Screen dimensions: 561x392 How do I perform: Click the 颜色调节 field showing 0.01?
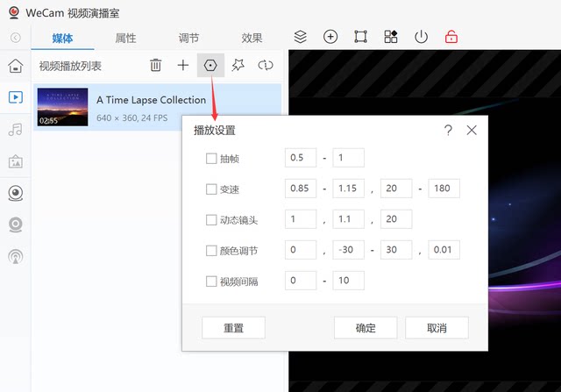point(444,250)
